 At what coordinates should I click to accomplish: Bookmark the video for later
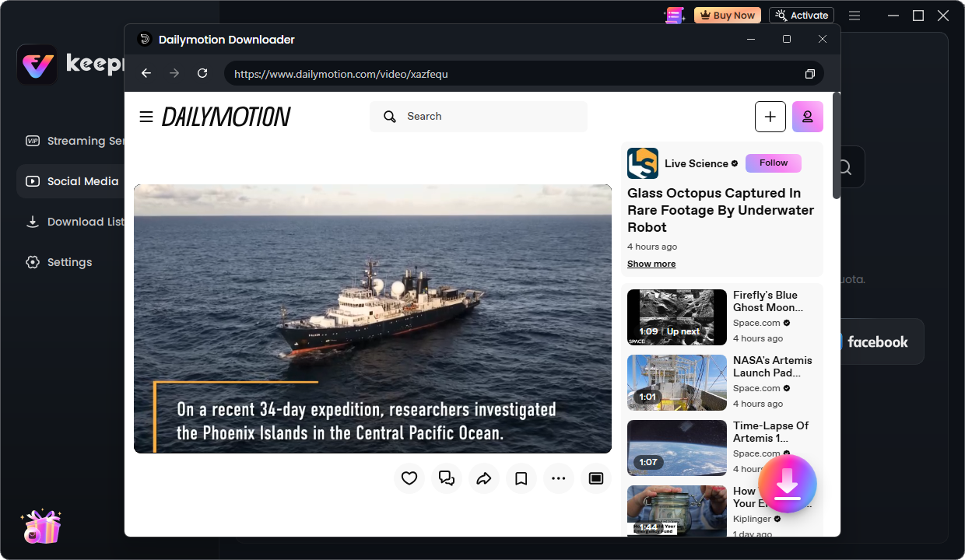click(x=521, y=478)
